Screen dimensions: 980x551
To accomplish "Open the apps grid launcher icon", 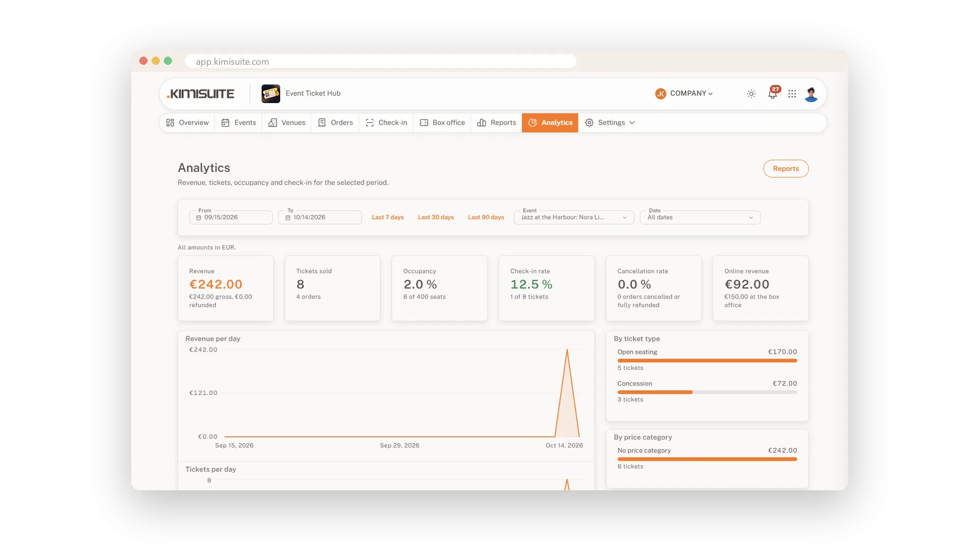I will (792, 94).
